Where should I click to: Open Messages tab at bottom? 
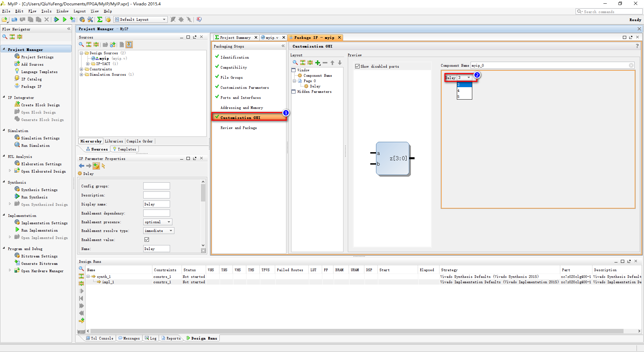tap(129, 338)
